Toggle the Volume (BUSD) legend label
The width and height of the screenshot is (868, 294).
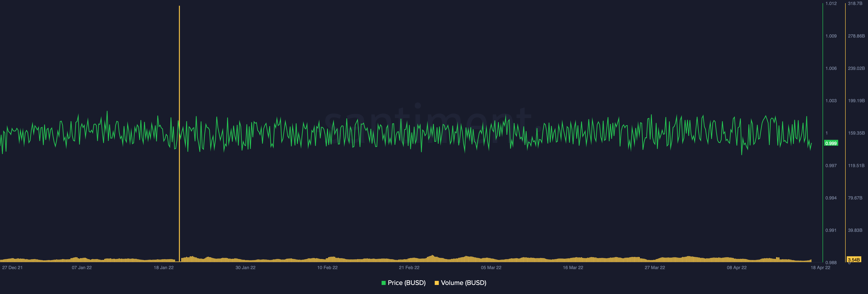coord(463,283)
